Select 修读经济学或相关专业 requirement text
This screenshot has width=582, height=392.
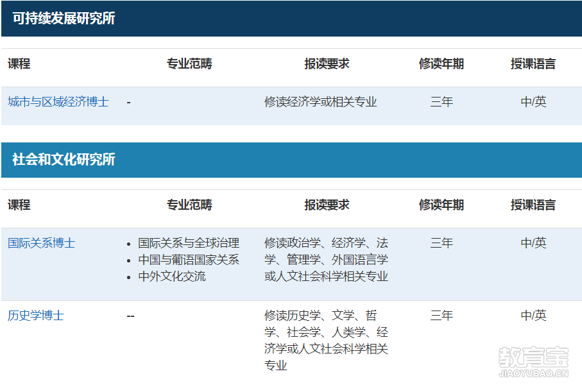321,102
